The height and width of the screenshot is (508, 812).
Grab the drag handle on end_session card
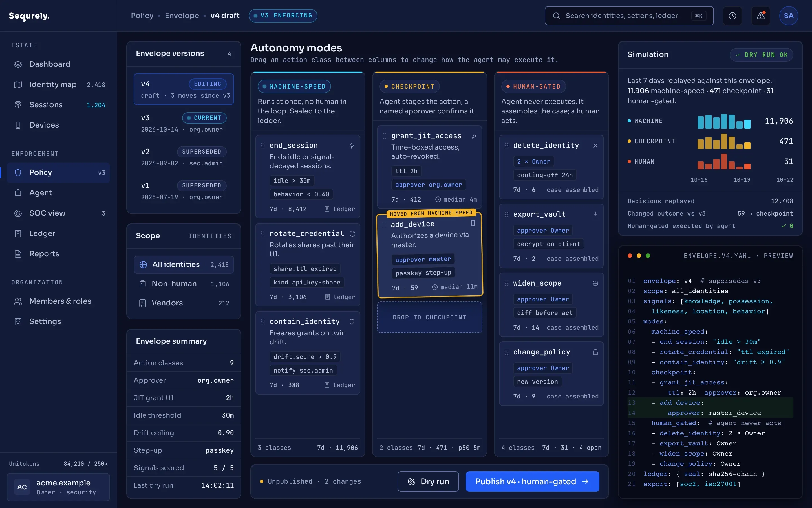click(263, 145)
